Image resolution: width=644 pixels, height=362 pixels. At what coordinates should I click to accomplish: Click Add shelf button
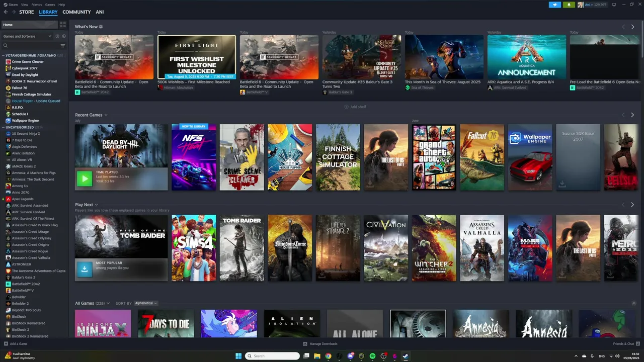[x=355, y=107]
